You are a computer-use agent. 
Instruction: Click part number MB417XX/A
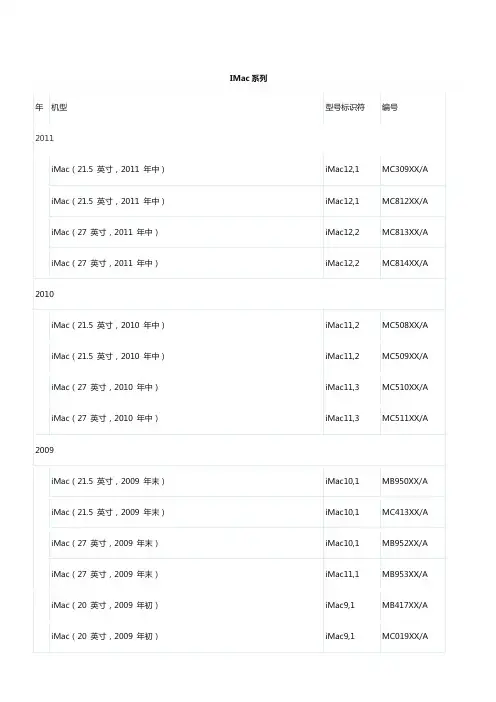[405, 605]
